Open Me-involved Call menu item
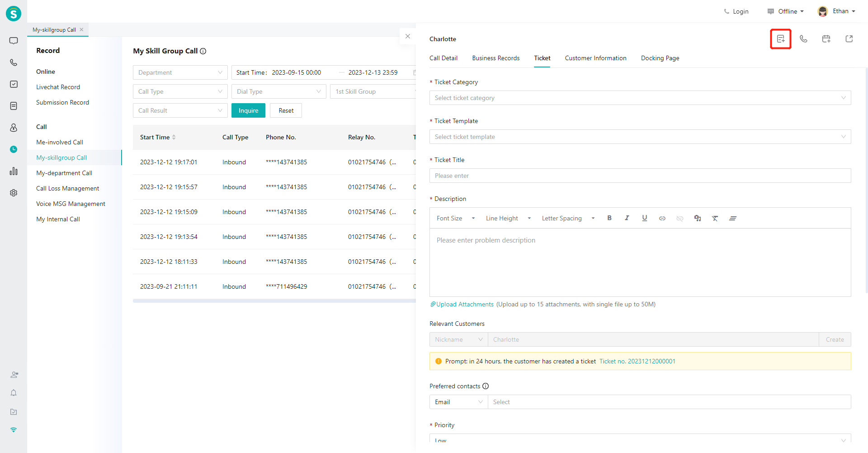Image resolution: width=868 pixels, height=453 pixels. coord(60,142)
